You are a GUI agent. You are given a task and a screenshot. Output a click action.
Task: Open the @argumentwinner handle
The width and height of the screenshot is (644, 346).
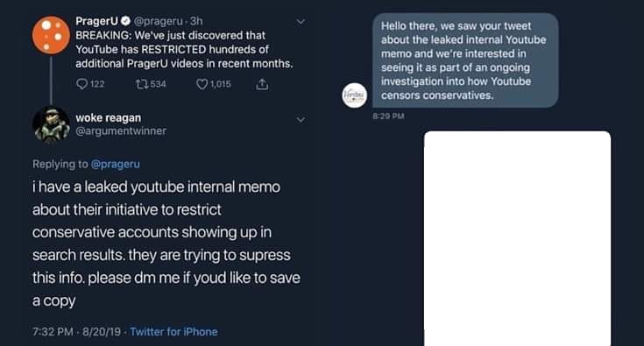tap(121, 131)
